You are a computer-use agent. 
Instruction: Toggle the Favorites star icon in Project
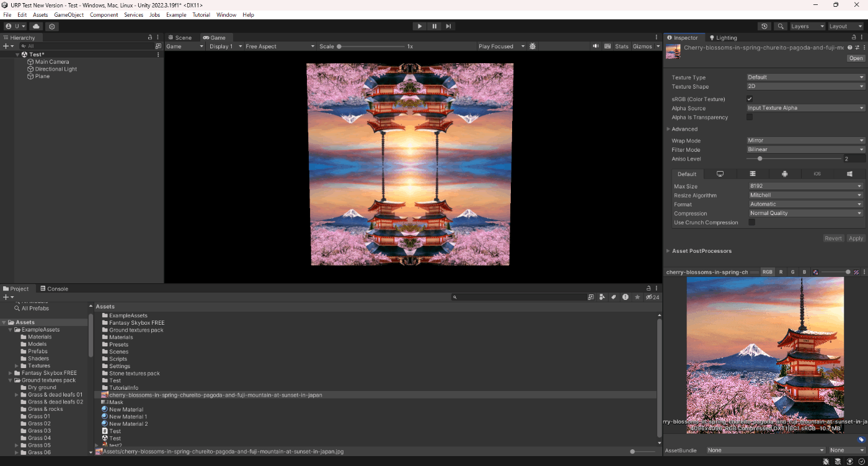pyautogui.click(x=637, y=297)
